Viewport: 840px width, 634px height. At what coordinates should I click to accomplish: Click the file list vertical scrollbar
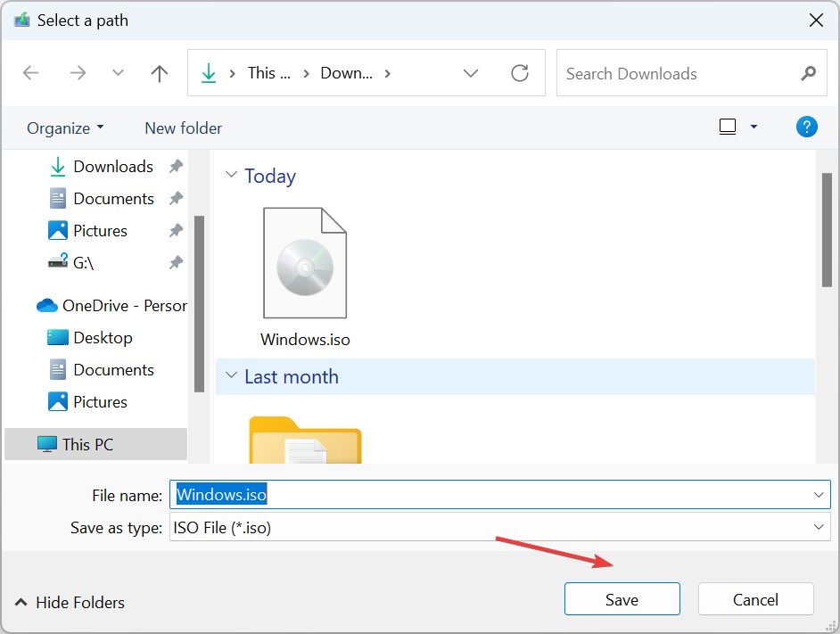pos(827,230)
